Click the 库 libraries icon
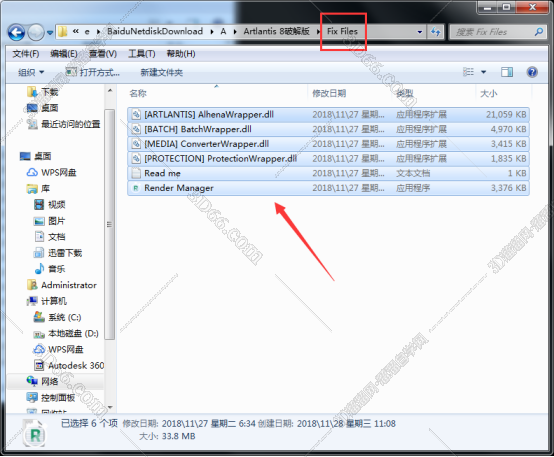 click(x=32, y=189)
